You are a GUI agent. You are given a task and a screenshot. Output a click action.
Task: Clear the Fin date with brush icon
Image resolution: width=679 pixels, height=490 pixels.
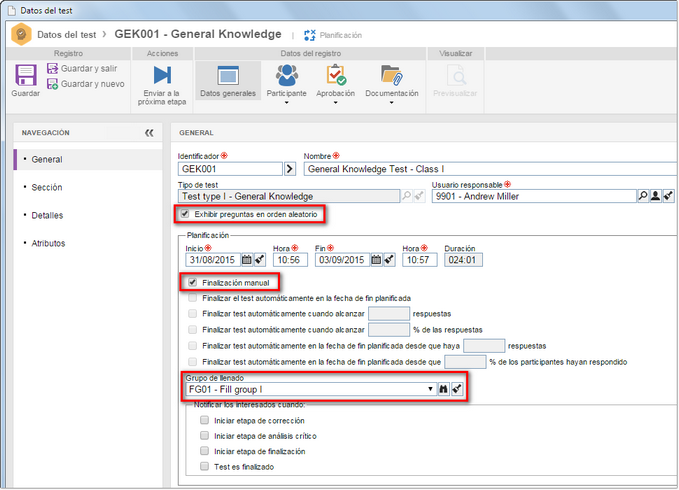(389, 260)
